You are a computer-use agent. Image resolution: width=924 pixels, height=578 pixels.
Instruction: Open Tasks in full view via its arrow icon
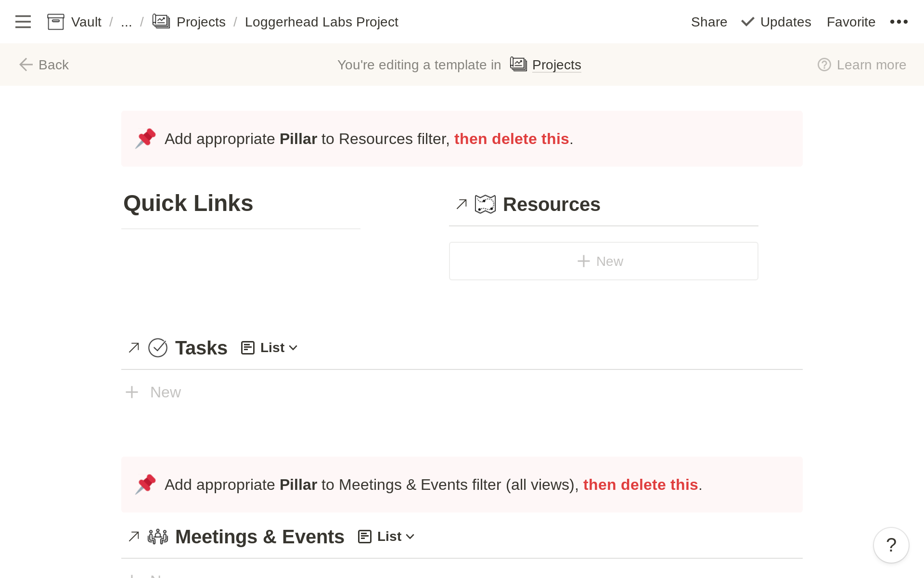click(x=133, y=347)
